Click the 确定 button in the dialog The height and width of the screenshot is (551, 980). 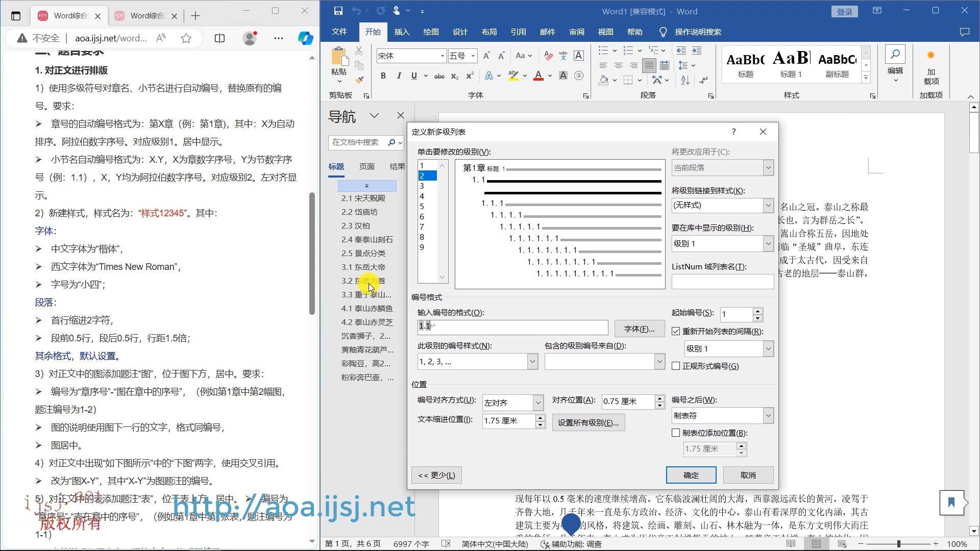click(x=691, y=474)
